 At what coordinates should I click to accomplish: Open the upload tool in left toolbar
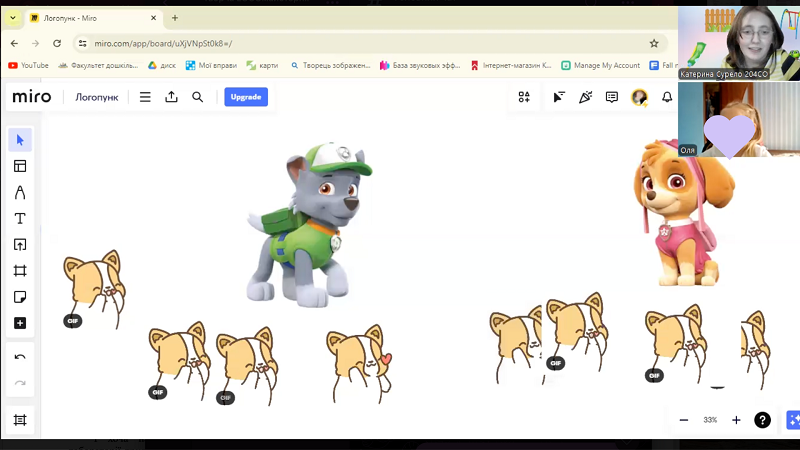20,244
